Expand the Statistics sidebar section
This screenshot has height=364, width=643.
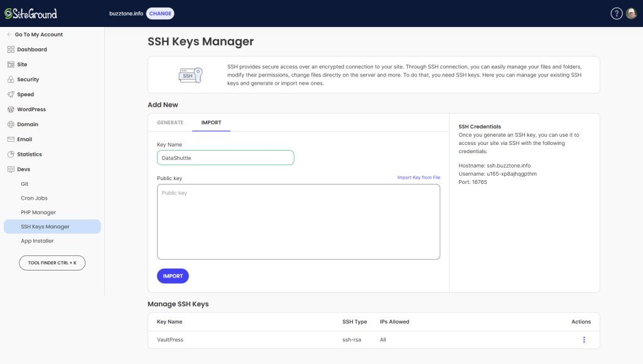click(x=29, y=154)
